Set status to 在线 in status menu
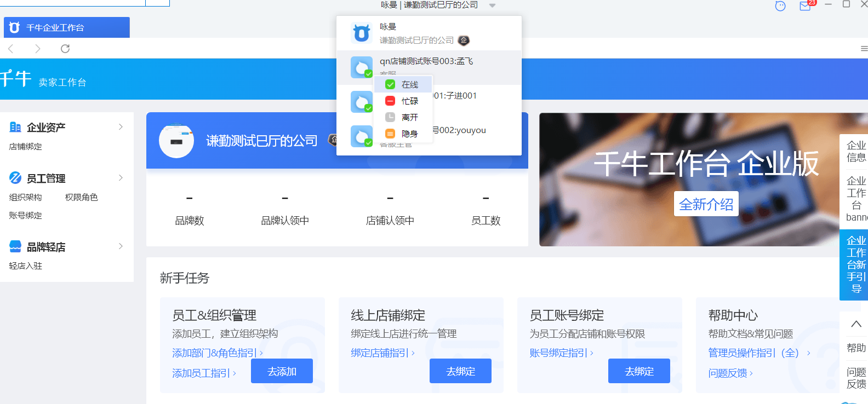Viewport: 868px width, 404px height. [x=403, y=84]
